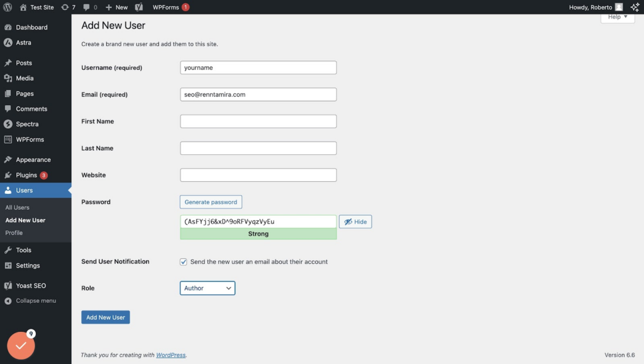Click the Strong password strength indicator
Viewport: 644px width, 364px height.
[x=258, y=234]
